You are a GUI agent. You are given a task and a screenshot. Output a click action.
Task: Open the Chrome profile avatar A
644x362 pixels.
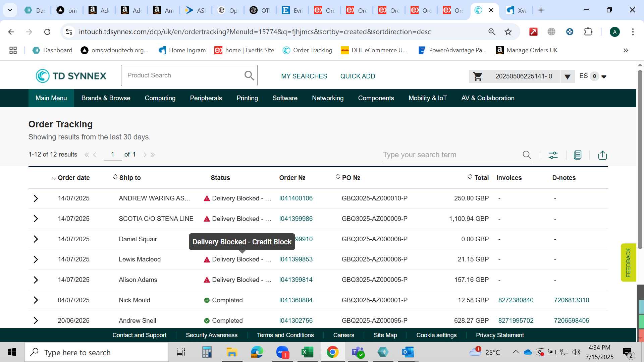[614, 32]
